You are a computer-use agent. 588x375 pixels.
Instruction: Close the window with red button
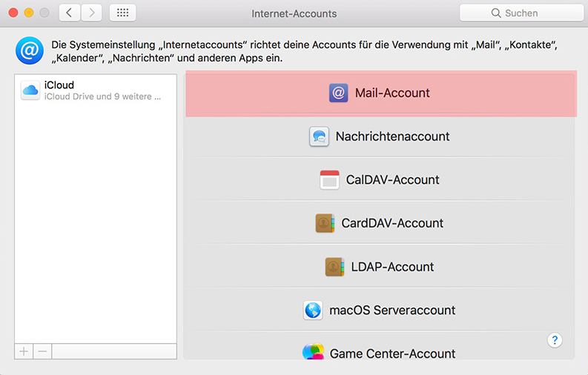click(13, 13)
